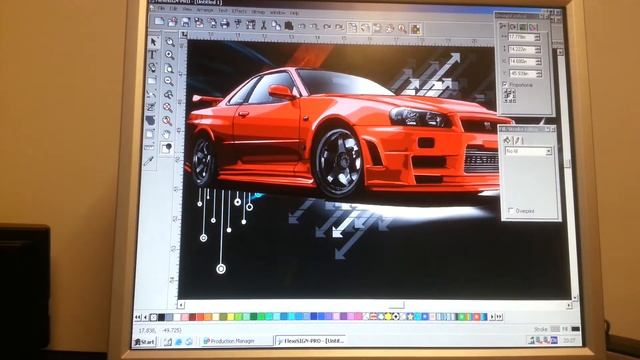Select the Eyedropper tool

pos(149,161)
